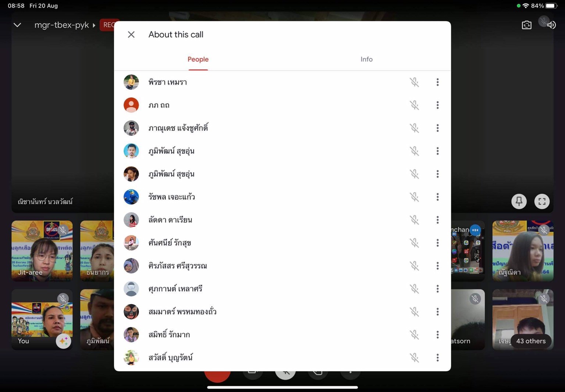Screen dimensions: 565x392
Task: Show the 43 others participants
Action: click(530, 341)
